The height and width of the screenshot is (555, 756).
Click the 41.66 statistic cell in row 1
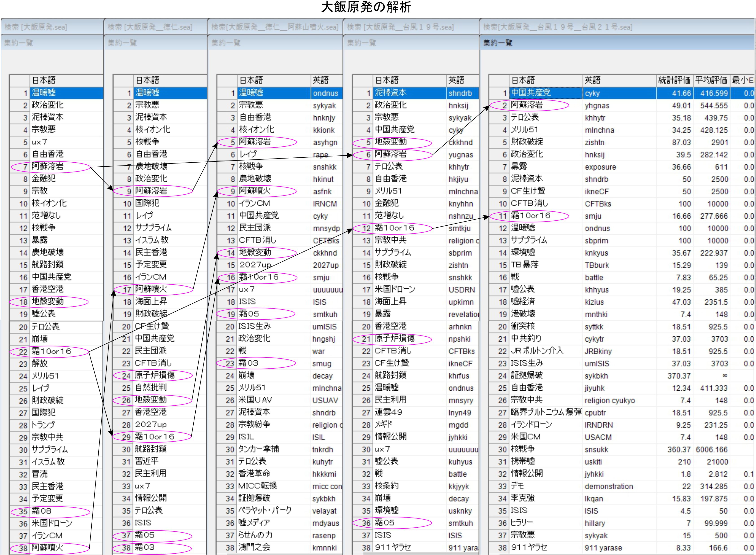coord(681,93)
